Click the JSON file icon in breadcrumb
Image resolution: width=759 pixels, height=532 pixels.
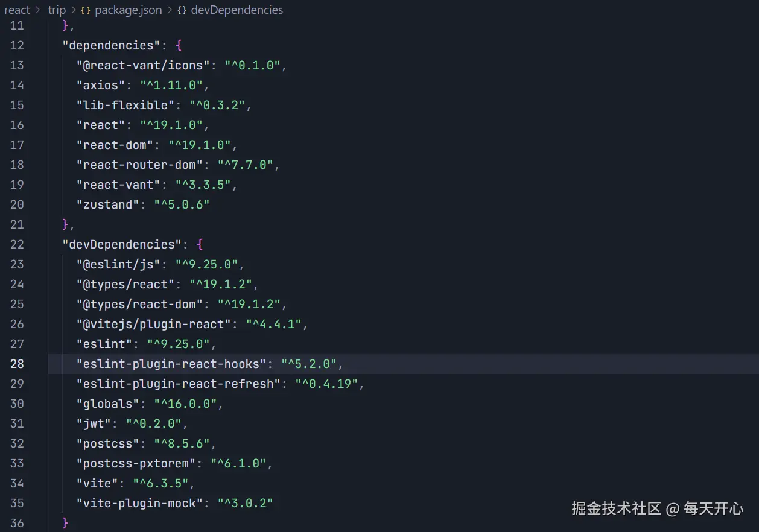coord(86,10)
